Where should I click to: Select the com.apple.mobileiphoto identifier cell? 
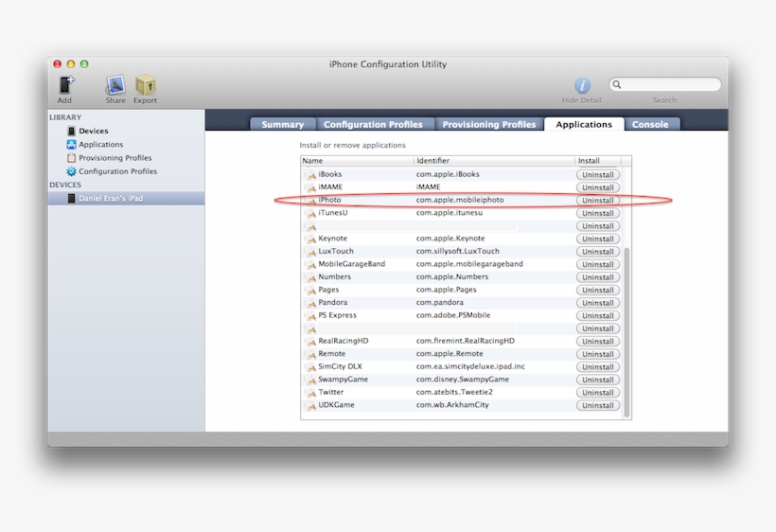pos(460,200)
